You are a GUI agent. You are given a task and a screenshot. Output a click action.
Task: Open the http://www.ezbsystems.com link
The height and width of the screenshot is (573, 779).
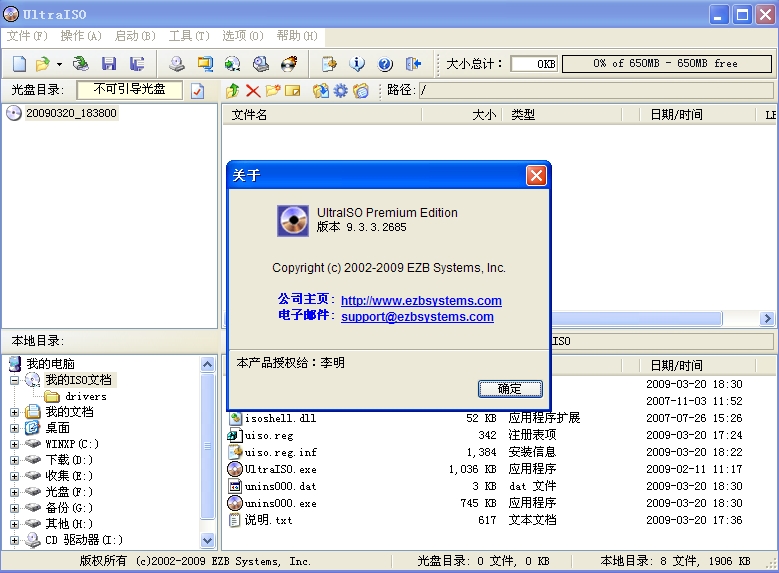(421, 301)
